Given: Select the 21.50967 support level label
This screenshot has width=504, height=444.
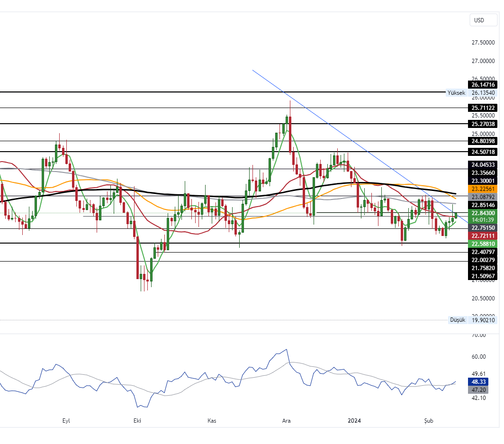Looking at the screenshot, I should tap(483, 276).
